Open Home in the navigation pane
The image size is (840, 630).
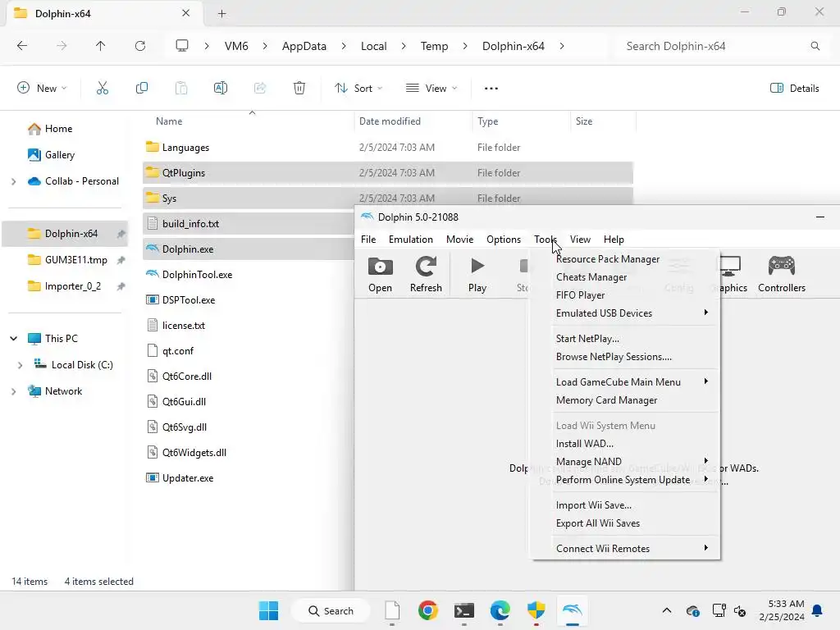[x=58, y=129]
